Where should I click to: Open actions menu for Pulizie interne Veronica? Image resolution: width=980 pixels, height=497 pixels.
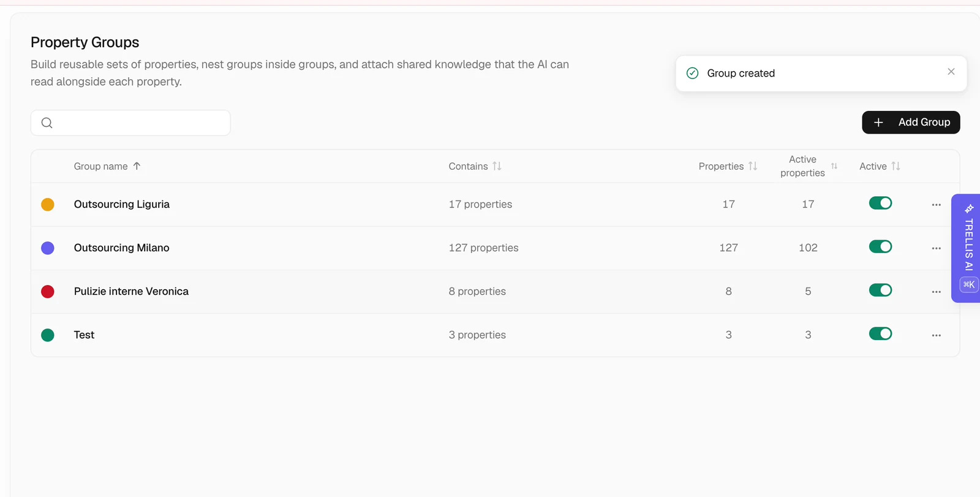[x=936, y=292]
